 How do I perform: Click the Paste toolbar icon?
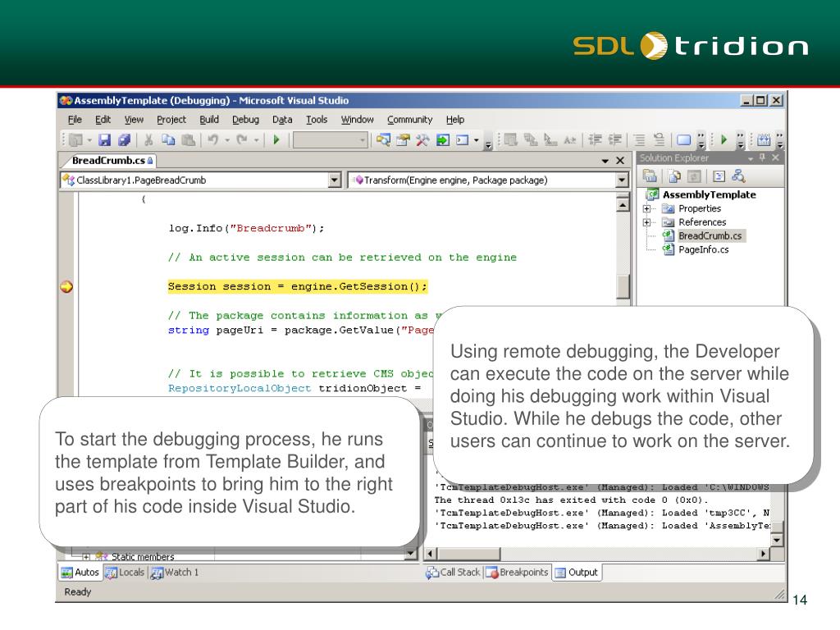click(188, 140)
